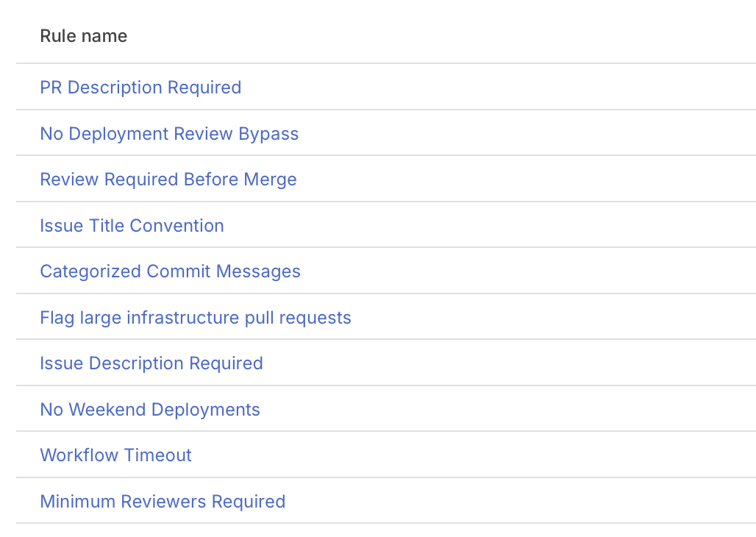Open Review Required Before Merge rule
Viewport: 756px width, 537px height.
[168, 179]
